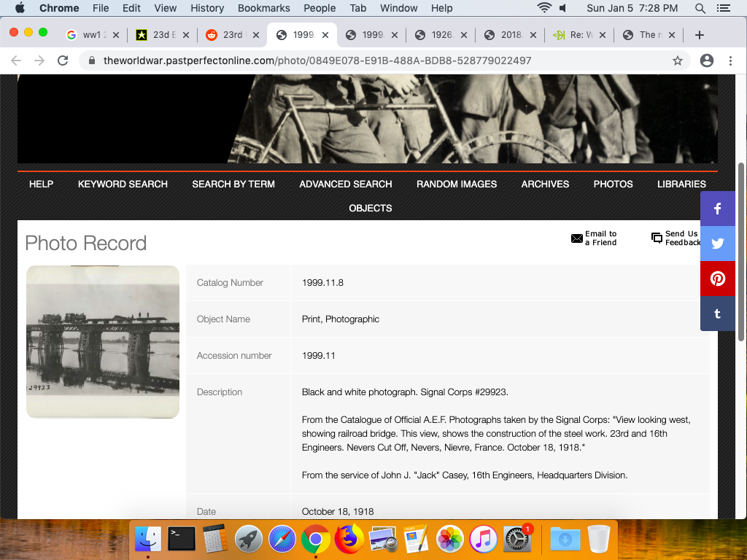The width and height of the screenshot is (747, 560).
Task: Open Terminal from the dock
Action: [x=182, y=539]
